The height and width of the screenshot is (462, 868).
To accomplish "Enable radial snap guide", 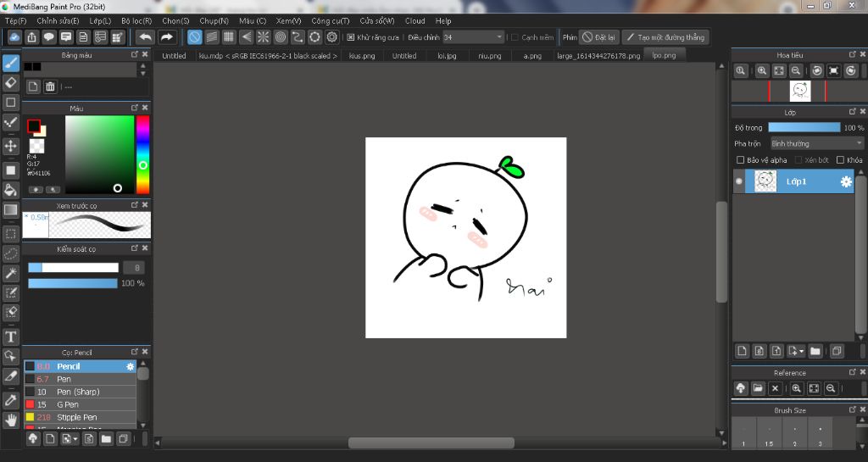I will pyautogui.click(x=264, y=37).
